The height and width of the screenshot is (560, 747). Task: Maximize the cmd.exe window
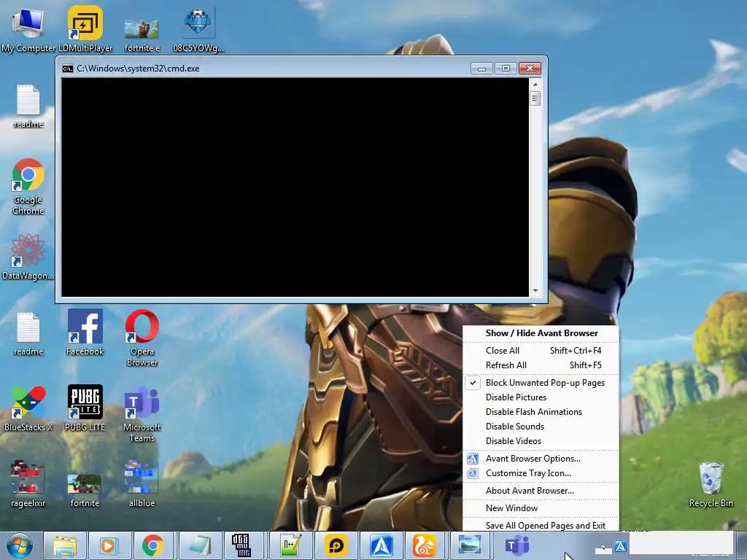(506, 69)
